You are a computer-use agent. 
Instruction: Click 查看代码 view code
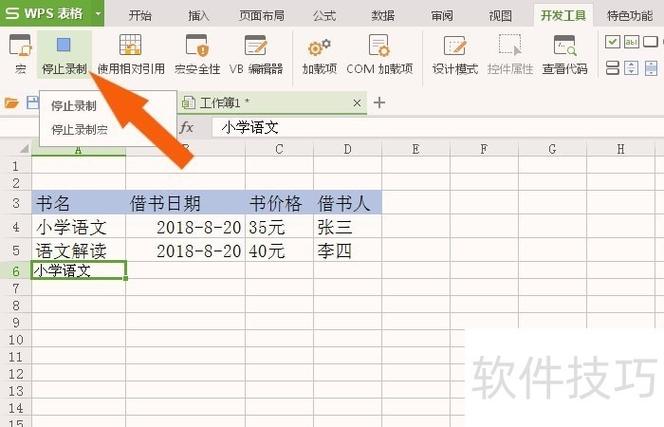point(565,54)
